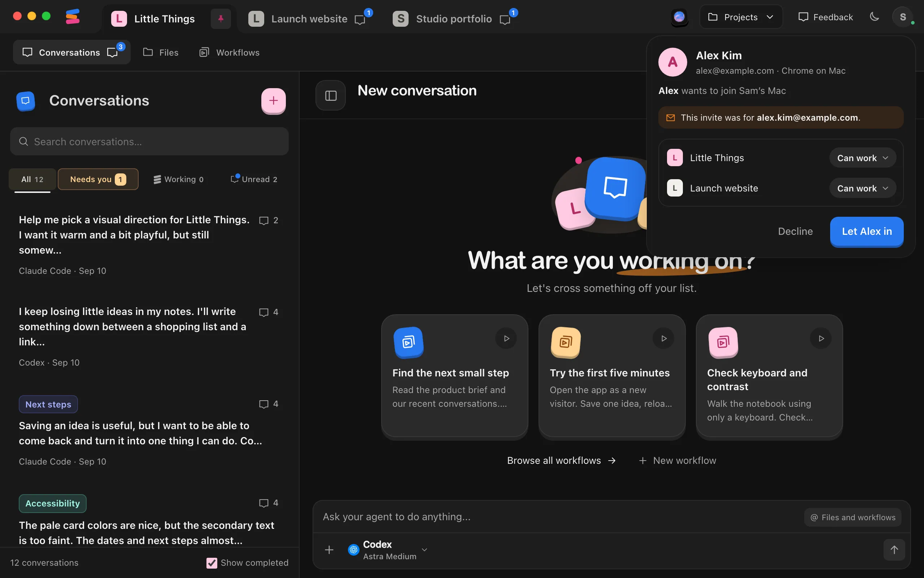Open the Projects dropdown

(741, 17)
